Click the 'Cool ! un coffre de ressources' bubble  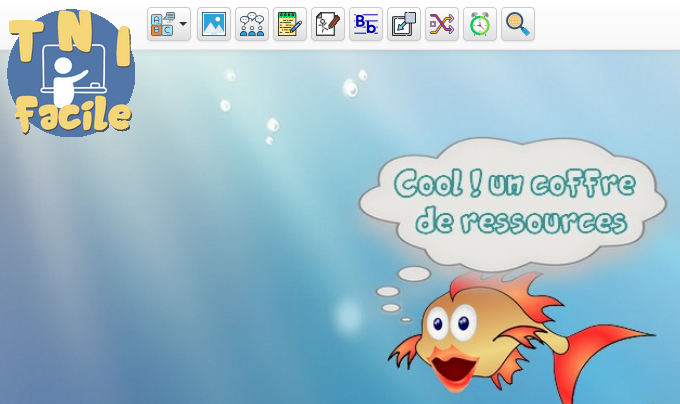[513, 202]
